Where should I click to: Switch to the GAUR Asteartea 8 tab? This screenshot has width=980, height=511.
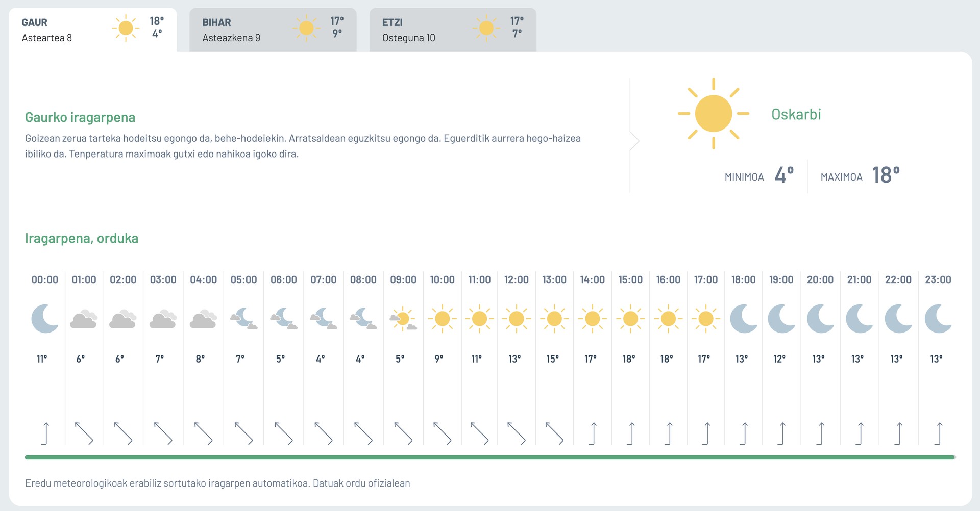tap(93, 30)
